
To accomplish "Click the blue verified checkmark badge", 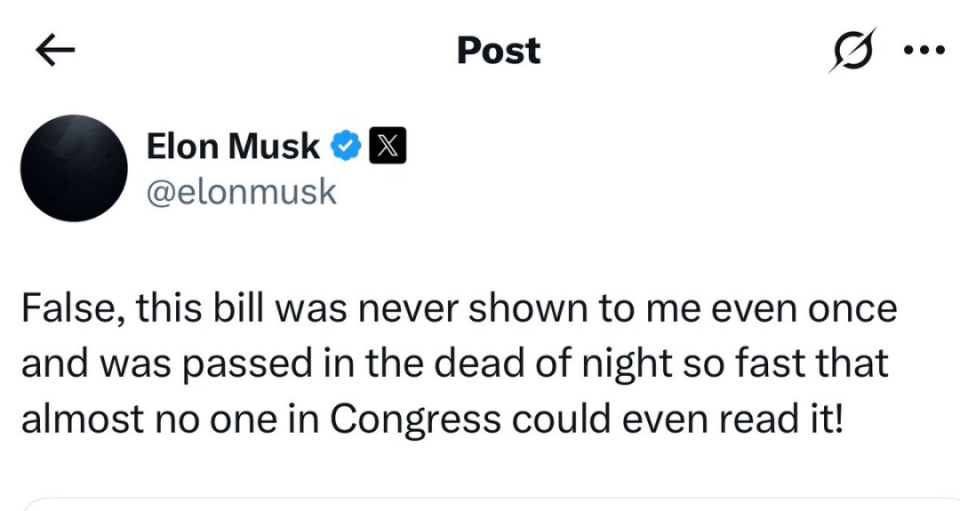I will coord(346,146).
